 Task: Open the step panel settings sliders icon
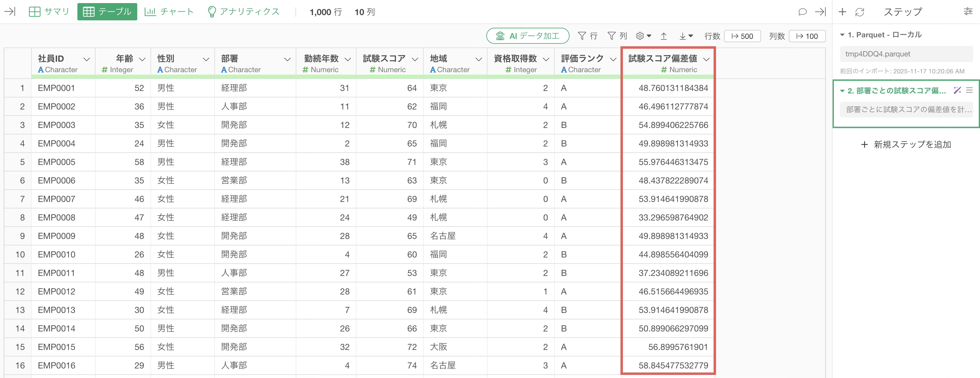pos(968,12)
